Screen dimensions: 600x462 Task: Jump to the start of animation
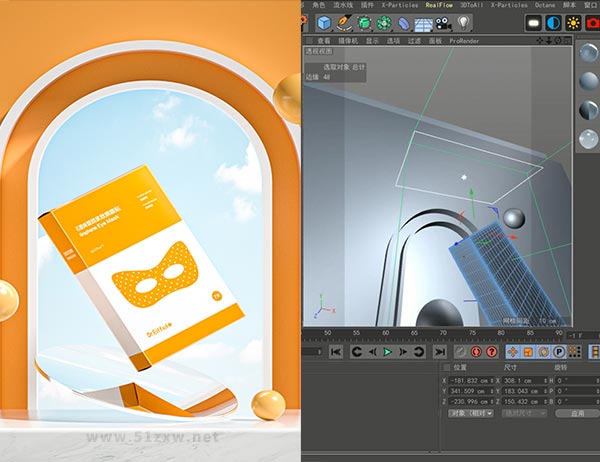pos(336,352)
